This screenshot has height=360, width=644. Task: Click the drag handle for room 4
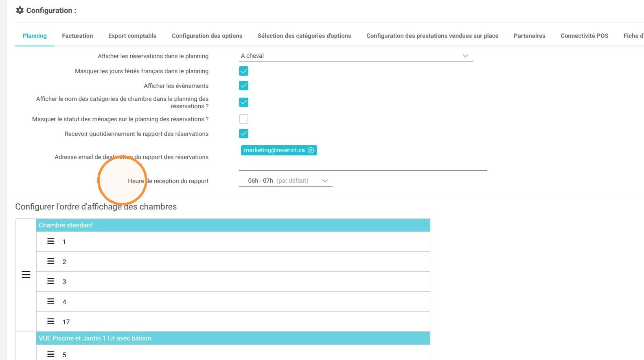click(51, 301)
